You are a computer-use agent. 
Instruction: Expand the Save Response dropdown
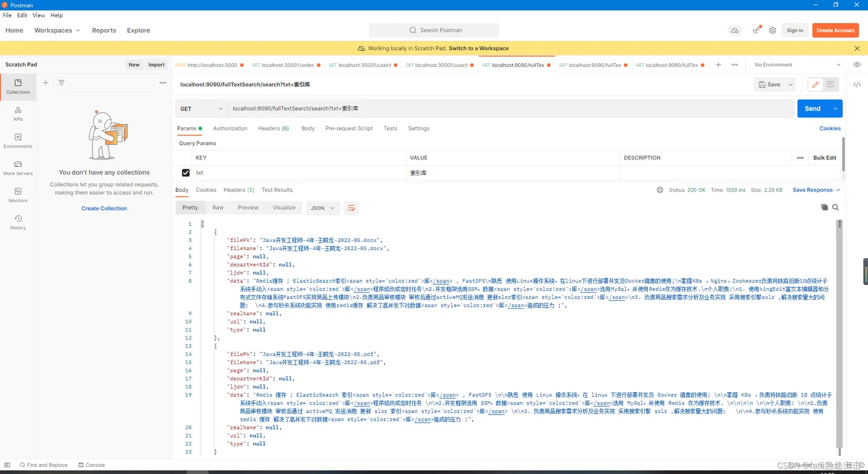pyautogui.click(x=817, y=190)
